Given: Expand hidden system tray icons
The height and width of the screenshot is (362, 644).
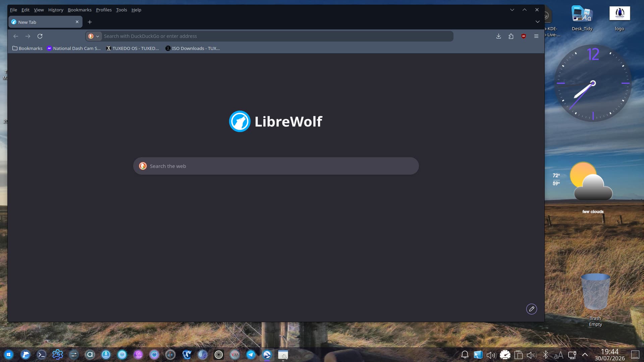Looking at the screenshot, I should point(585,355).
